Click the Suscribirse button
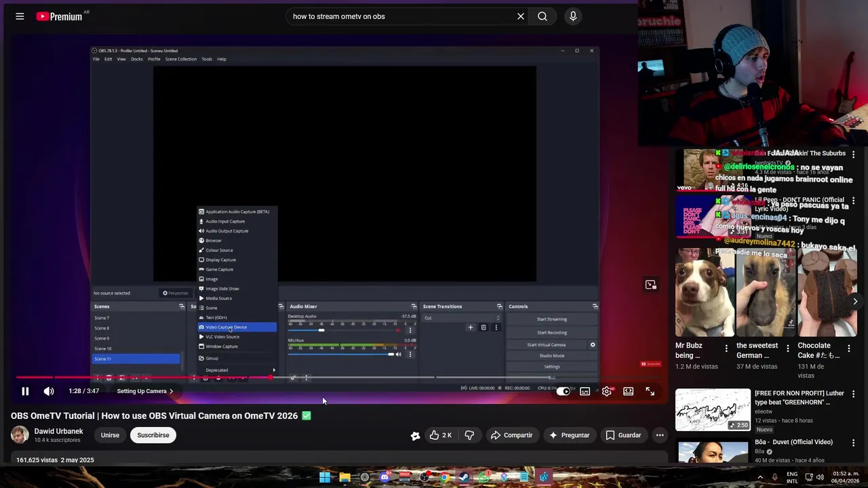Image resolution: width=868 pixels, height=488 pixels. click(x=153, y=435)
